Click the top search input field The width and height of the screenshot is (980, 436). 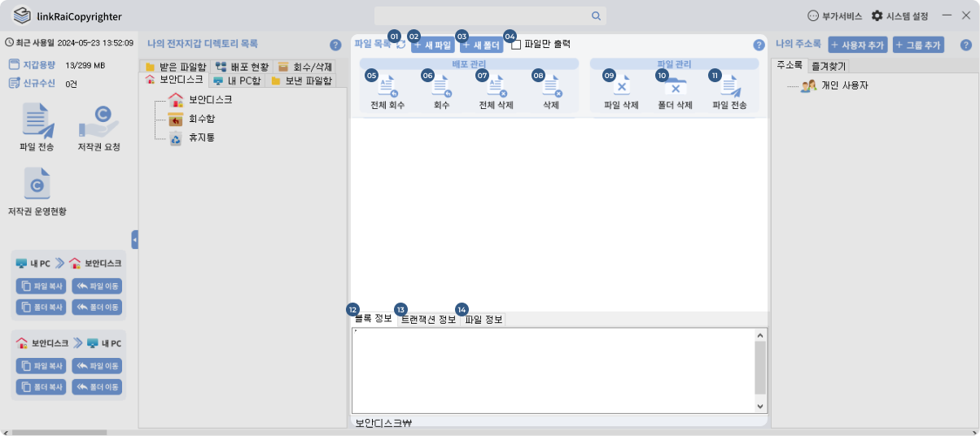tap(491, 15)
